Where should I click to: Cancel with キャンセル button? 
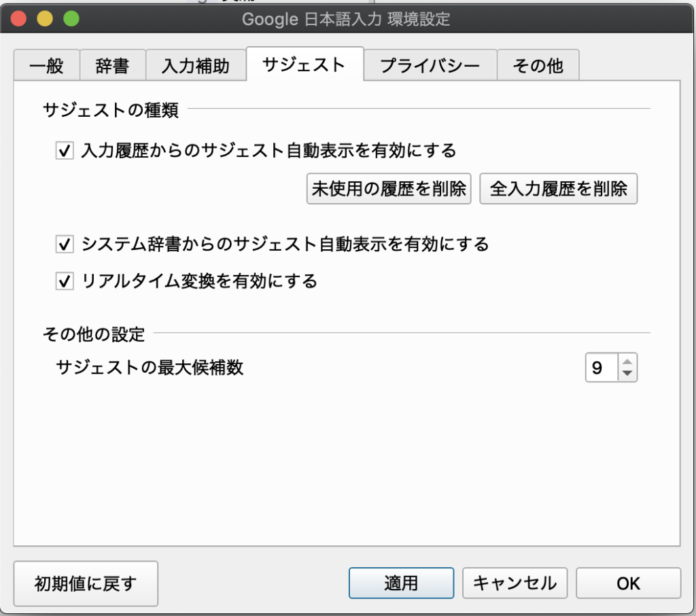click(x=515, y=583)
